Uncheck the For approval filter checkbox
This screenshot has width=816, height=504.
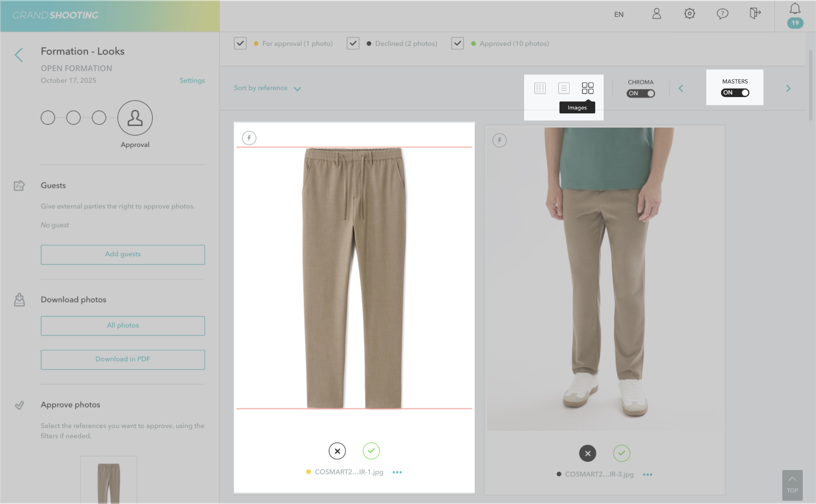240,43
